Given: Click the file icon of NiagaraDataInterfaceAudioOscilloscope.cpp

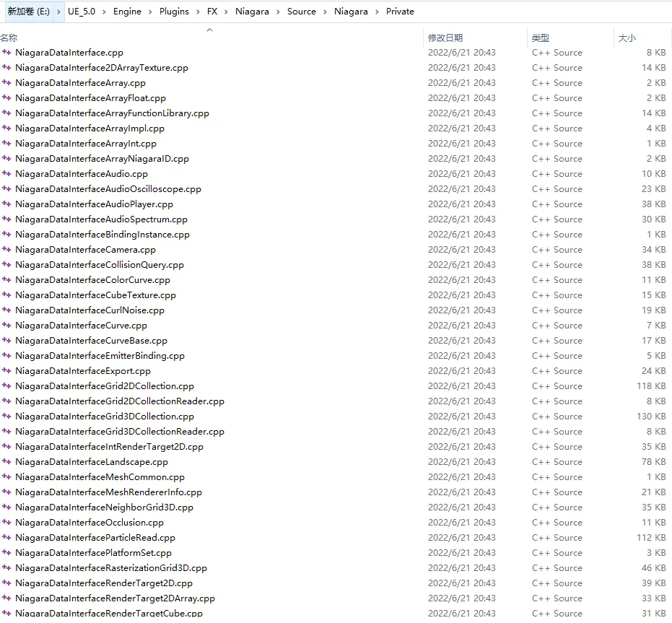Looking at the screenshot, I should (x=6, y=188).
